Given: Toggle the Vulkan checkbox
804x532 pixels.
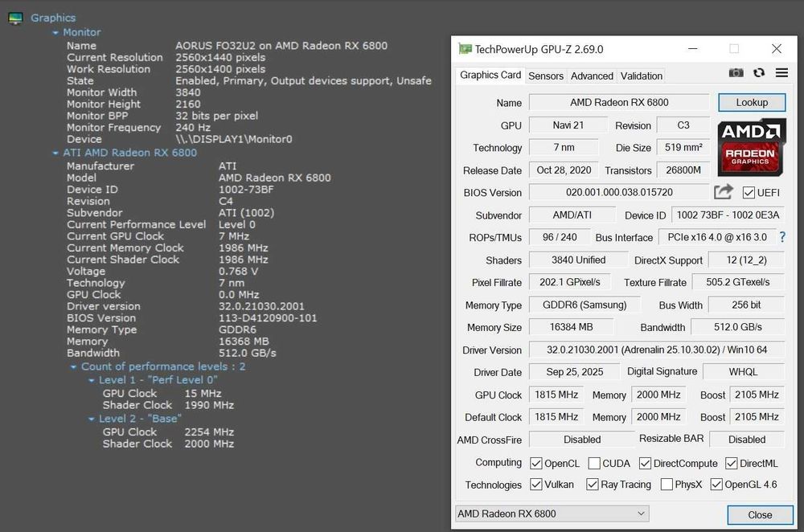Looking at the screenshot, I should tap(535, 485).
